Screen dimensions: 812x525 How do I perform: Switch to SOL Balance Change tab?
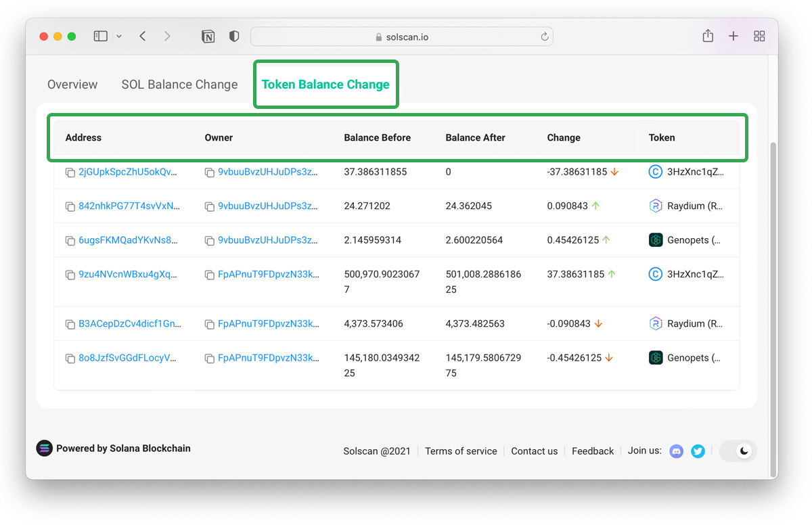[x=179, y=85]
